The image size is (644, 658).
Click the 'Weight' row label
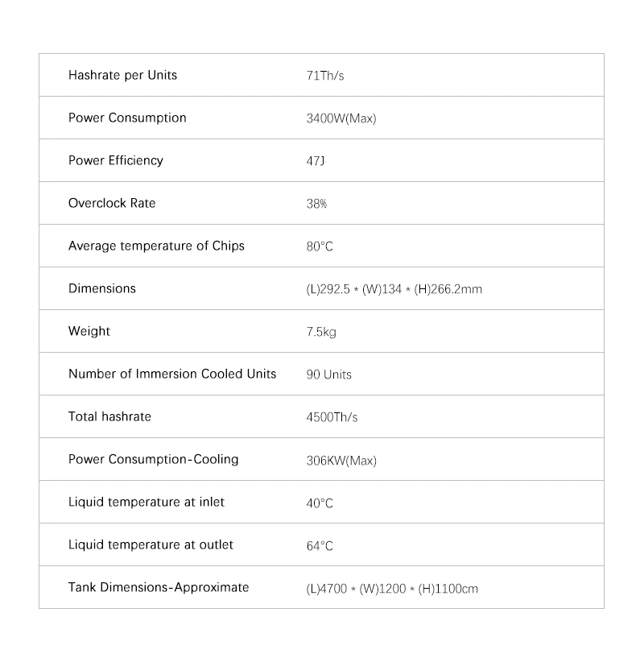[x=89, y=331]
